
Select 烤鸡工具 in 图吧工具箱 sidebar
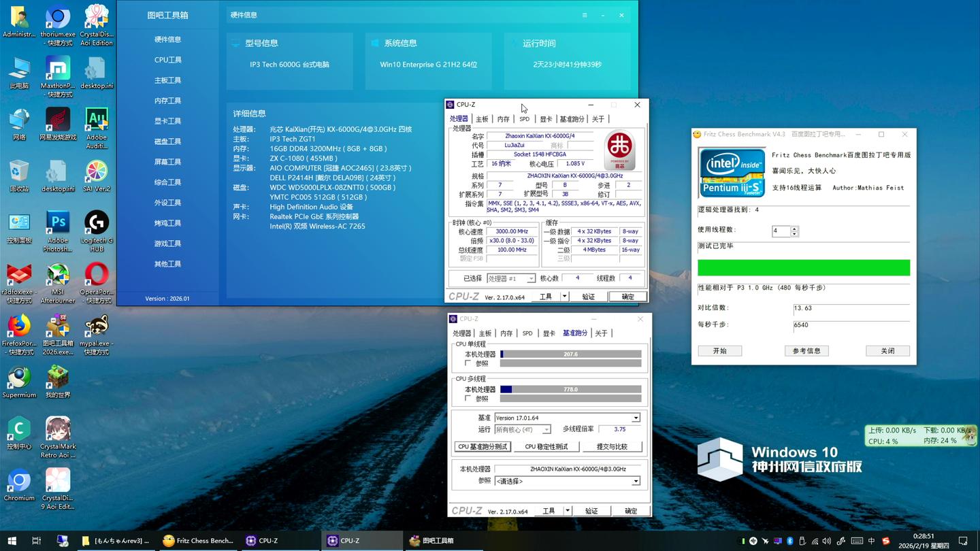[167, 223]
